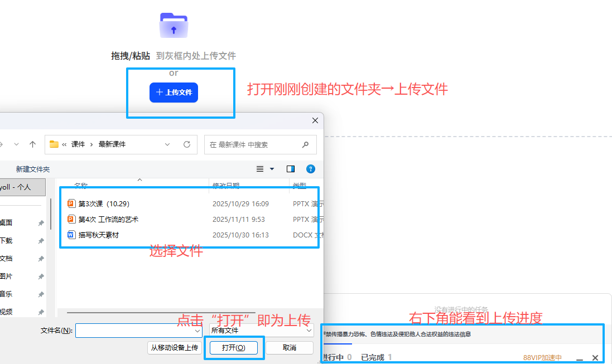Go up one folder level with the arrow
The width and height of the screenshot is (612, 364).
(x=33, y=144)
